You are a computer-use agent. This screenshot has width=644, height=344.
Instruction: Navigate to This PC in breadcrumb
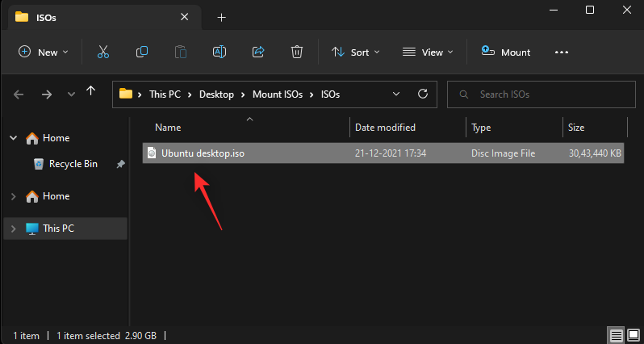pyautogui.click(x=165, y=94)
